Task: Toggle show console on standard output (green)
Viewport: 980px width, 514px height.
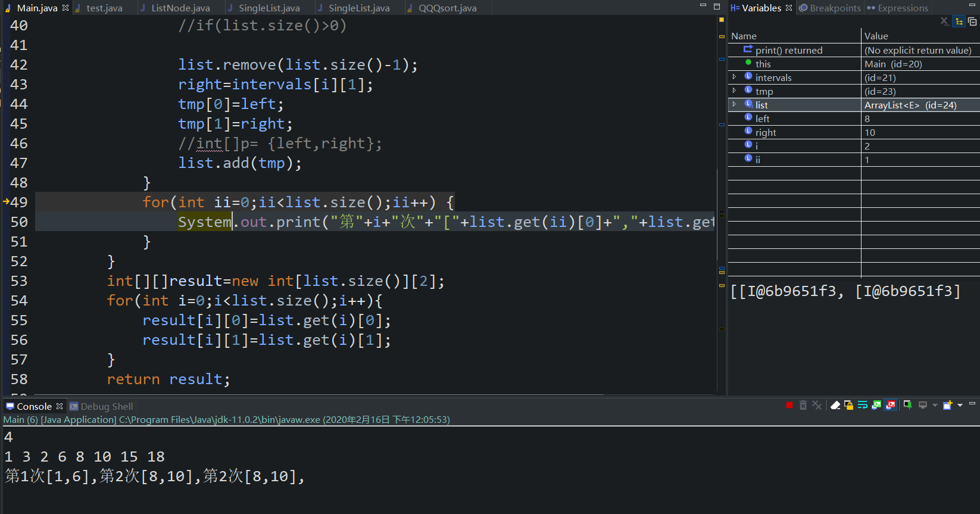Action: click(x=876, y=406)
